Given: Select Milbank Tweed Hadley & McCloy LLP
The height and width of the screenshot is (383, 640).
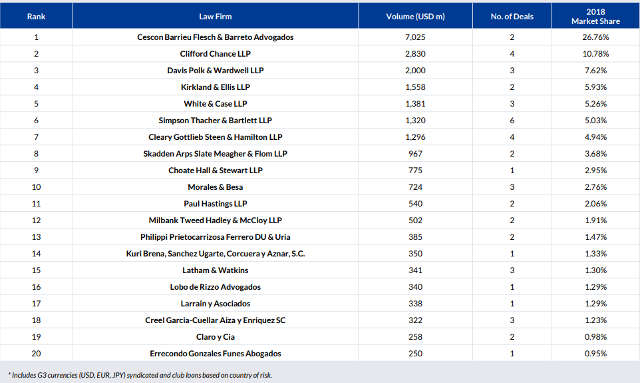Looking at the screenshot, I should coord(216,220).
